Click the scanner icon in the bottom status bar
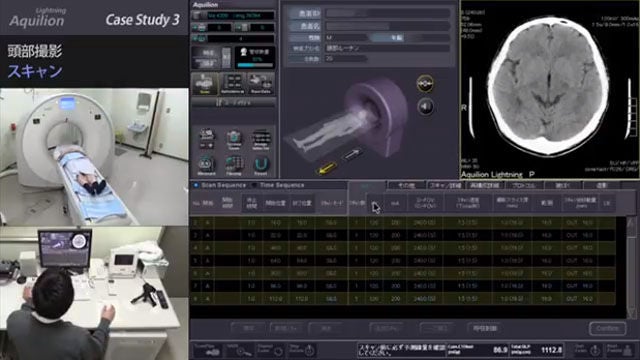 (x=207, y=350)
